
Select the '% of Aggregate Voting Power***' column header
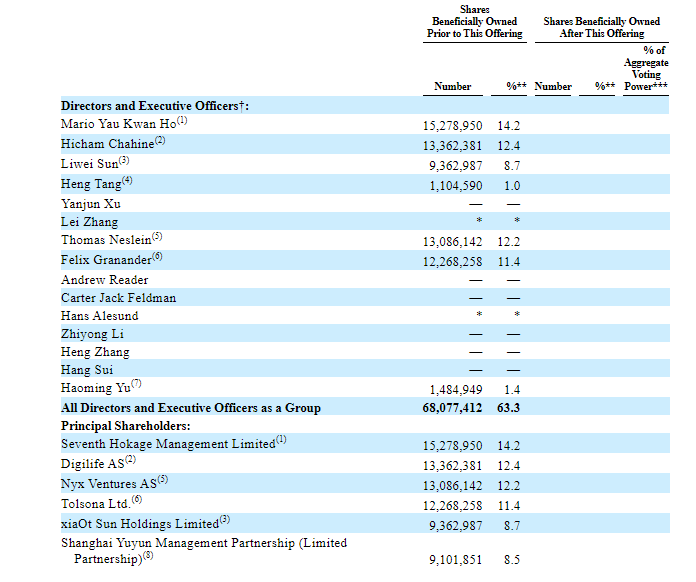coord(646,68)
